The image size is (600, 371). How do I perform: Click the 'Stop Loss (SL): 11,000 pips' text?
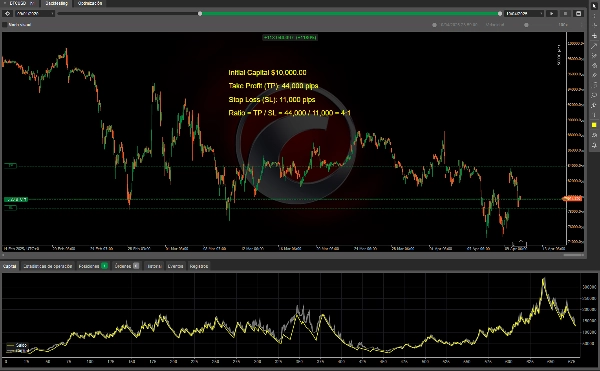click(x=272, y=99)
